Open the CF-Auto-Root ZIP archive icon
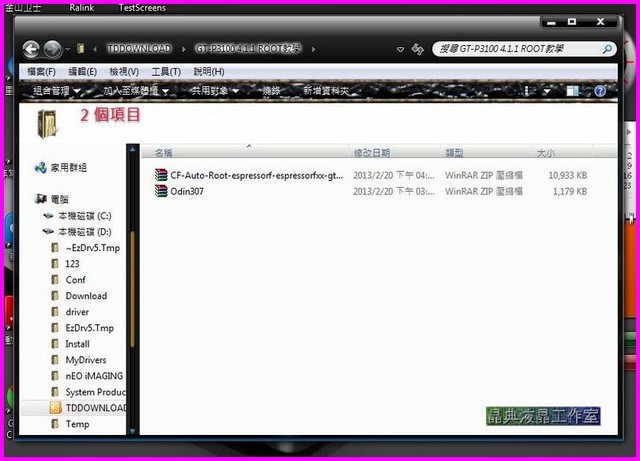 (161, 175)
